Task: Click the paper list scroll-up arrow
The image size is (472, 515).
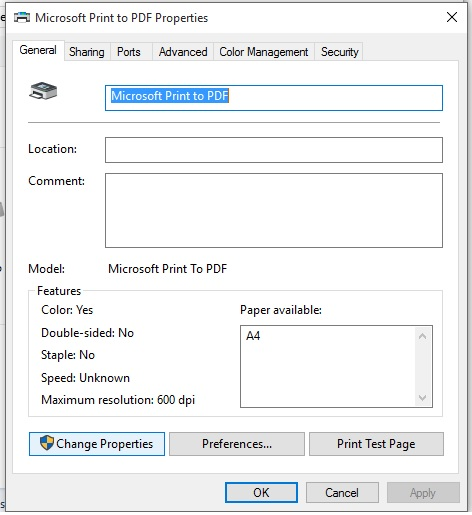Action: [x=422, y=336]
